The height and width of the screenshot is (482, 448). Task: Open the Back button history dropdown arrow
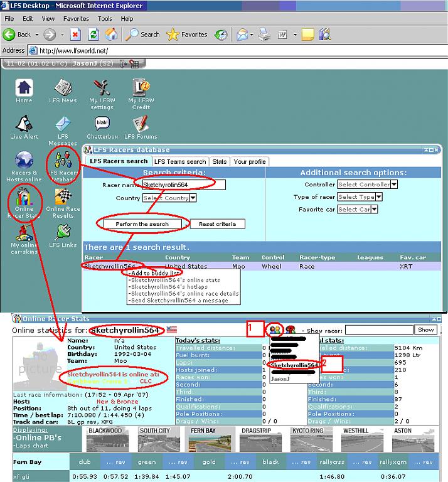37,35
